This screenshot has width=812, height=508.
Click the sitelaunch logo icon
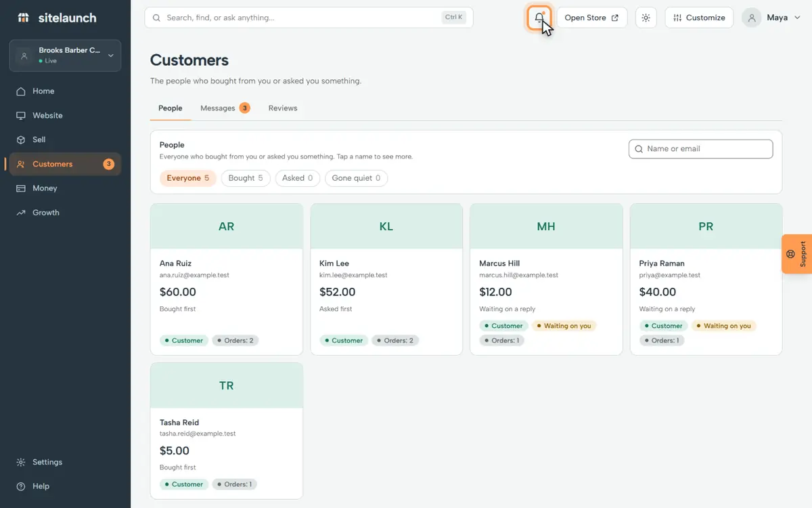click(23, 18)
